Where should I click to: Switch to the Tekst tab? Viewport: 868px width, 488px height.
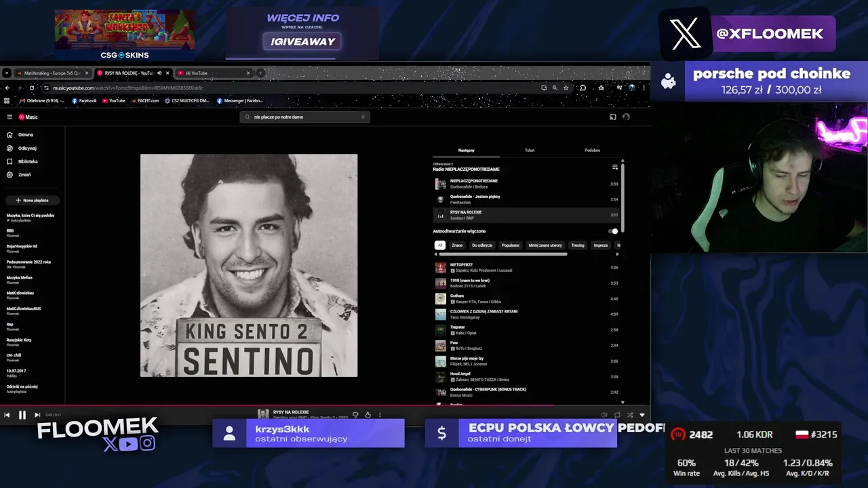530,150
